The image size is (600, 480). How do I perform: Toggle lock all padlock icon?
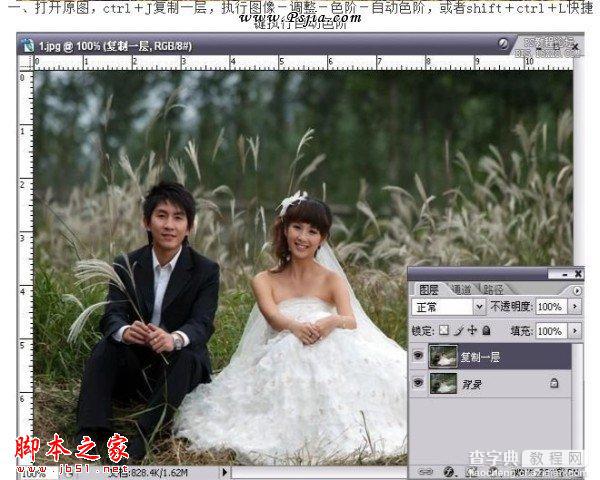(x=486, y=330)
